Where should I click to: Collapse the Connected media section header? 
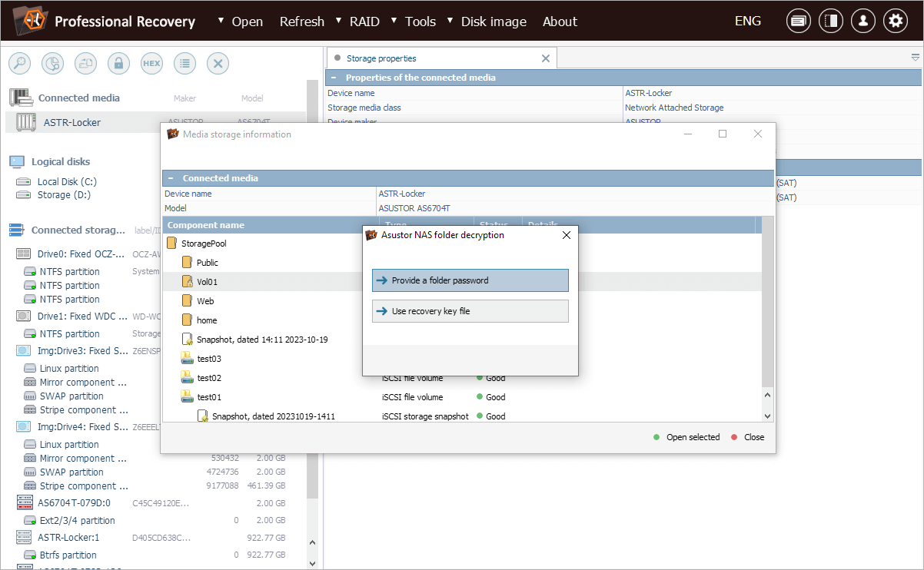pyautogui.click(x=171, y=178)
